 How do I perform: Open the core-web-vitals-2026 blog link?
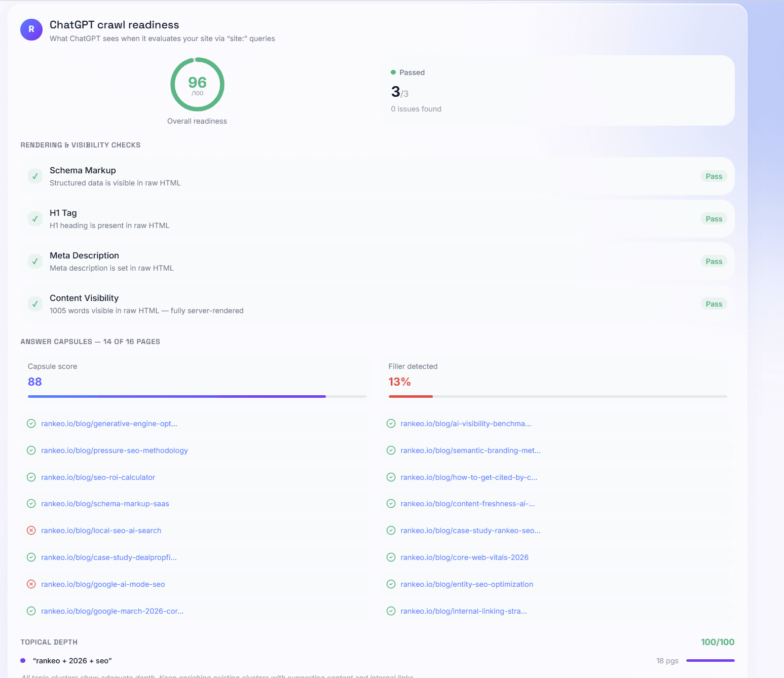(464, 557)
